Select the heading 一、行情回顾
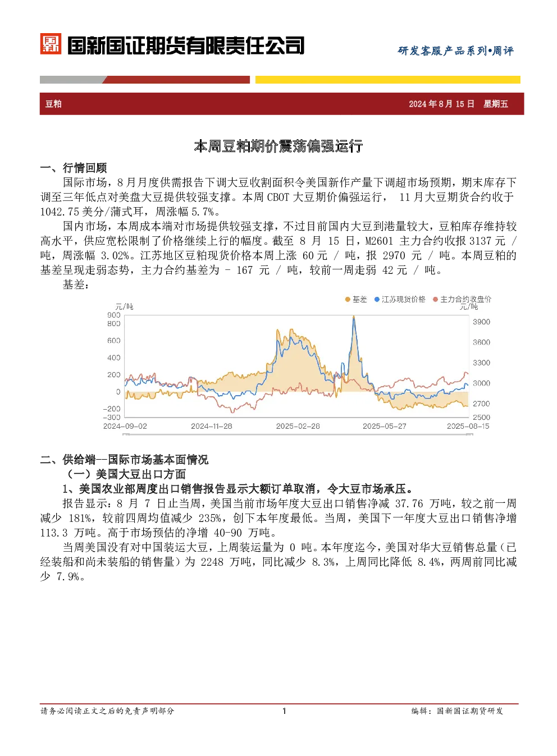Image resolution: width=557 pixels, height=756 pixels. (74, 168)
